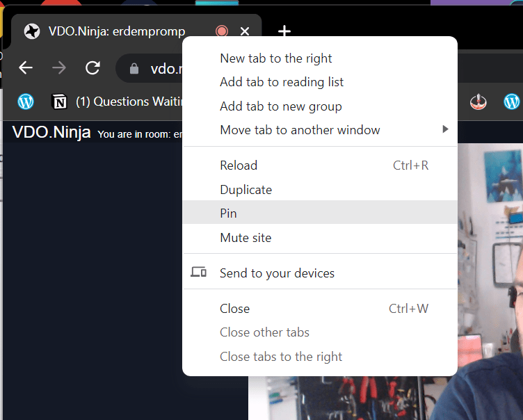
Task: Reload the page using toolbar icon
Action: coord(92,67)
